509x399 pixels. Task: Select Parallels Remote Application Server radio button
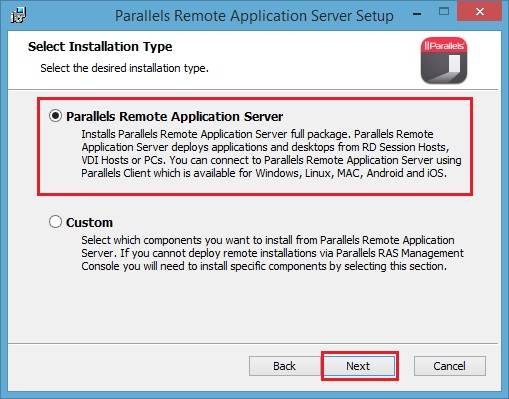(55, 116)
